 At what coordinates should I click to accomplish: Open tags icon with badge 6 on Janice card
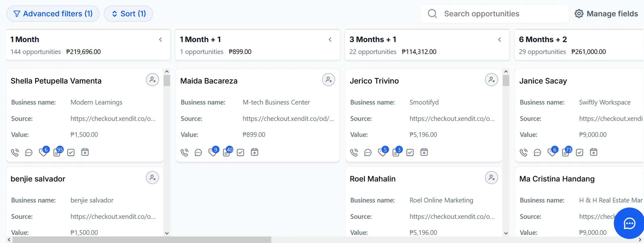[x=552, y=152]
